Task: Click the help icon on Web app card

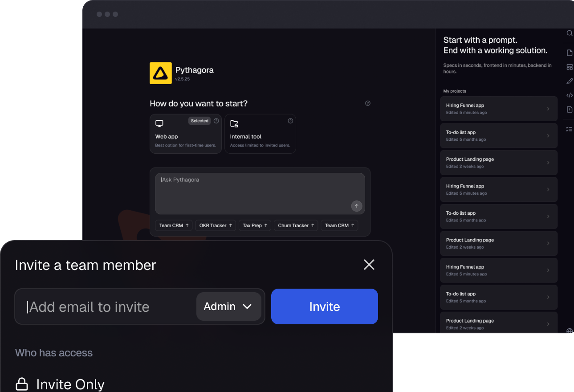Action: [216, 121]
